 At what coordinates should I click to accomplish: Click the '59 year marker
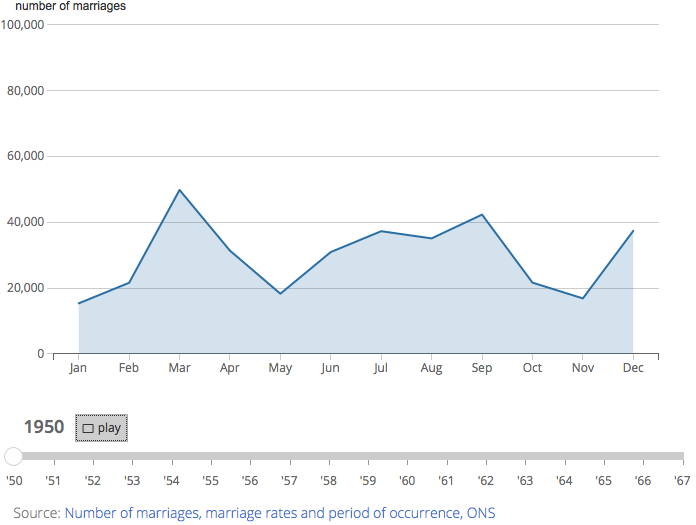click(x=368, y=481)
